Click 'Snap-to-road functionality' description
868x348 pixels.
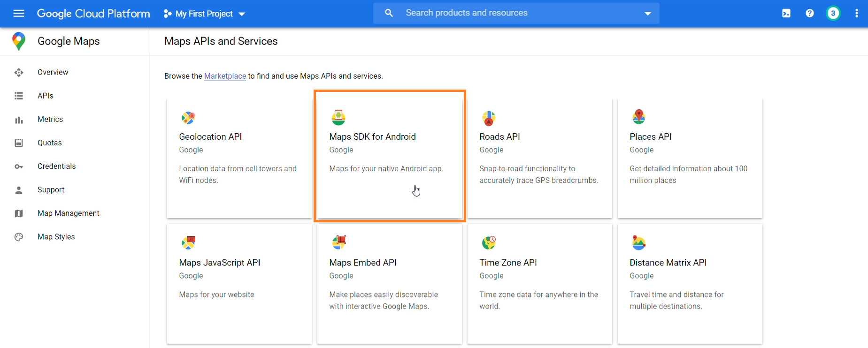click(538, 174)
